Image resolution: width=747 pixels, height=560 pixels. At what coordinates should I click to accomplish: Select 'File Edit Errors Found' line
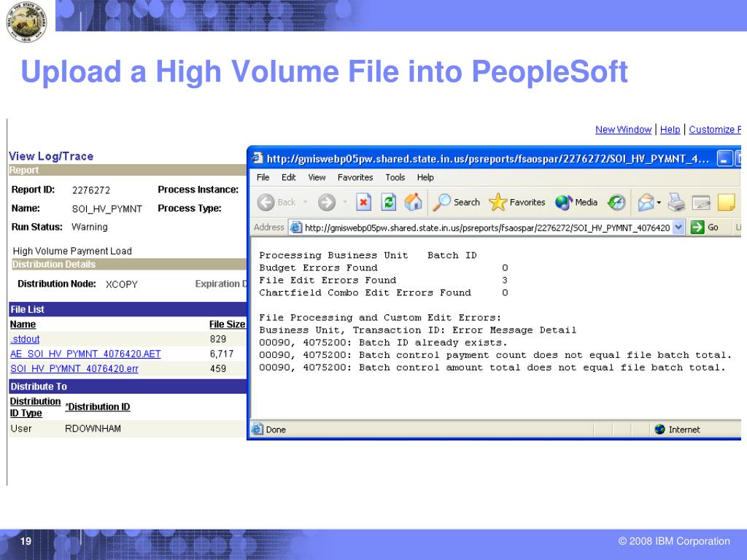point(384,280)
